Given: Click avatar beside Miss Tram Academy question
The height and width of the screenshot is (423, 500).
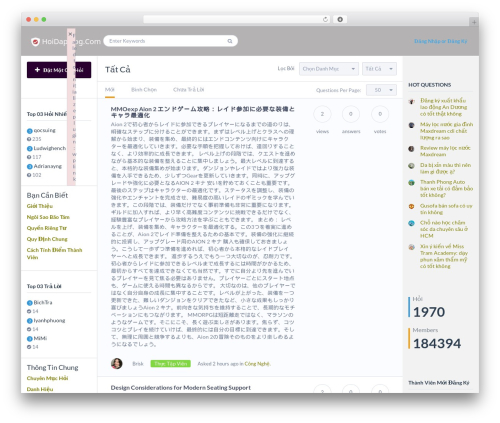Looking at the screenshot, I should click(412, 247).
